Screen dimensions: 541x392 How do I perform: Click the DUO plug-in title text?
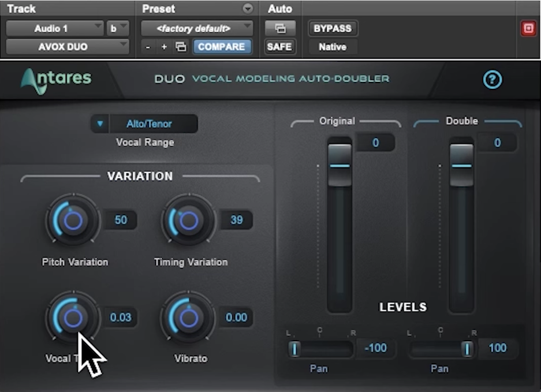[170, 79]
